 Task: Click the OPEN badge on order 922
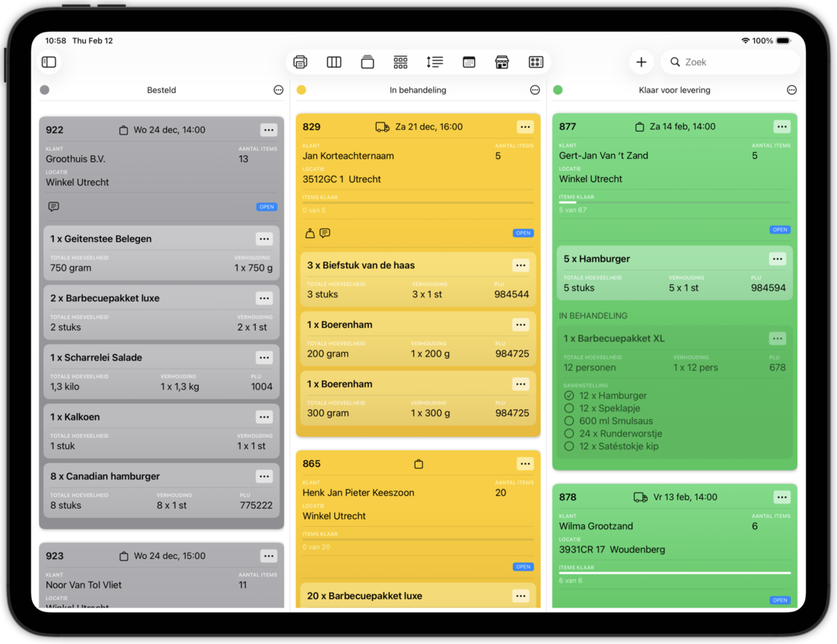pyautogui.click(x=266, y=207)
